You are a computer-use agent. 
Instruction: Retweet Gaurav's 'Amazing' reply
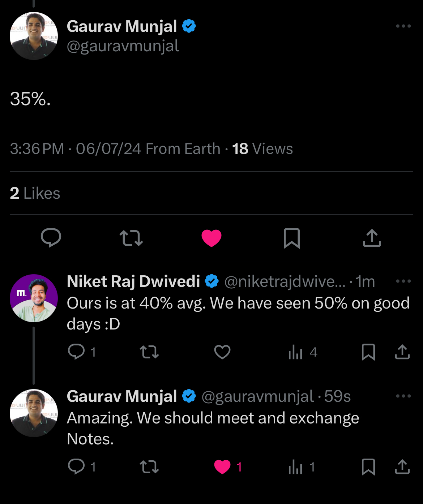click(149, 467)
